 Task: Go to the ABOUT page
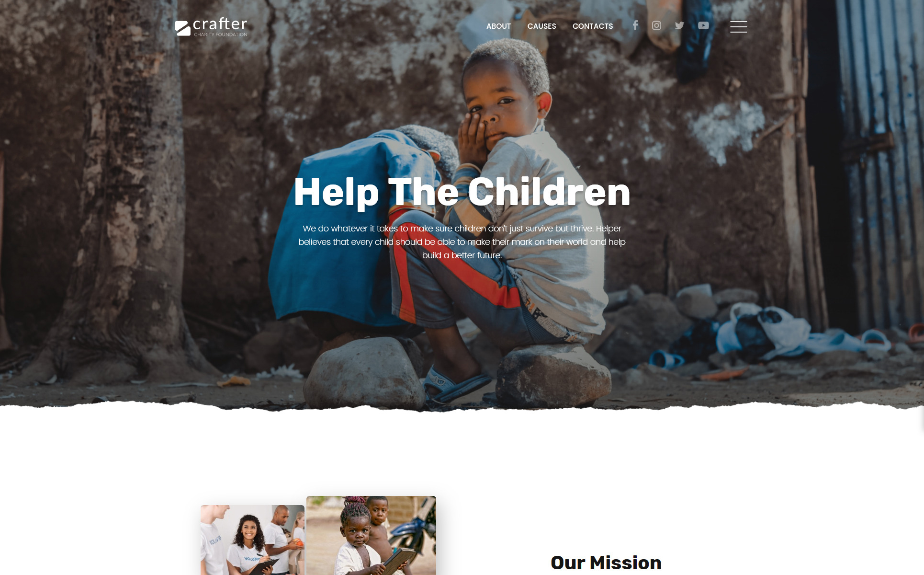[498, 26]
